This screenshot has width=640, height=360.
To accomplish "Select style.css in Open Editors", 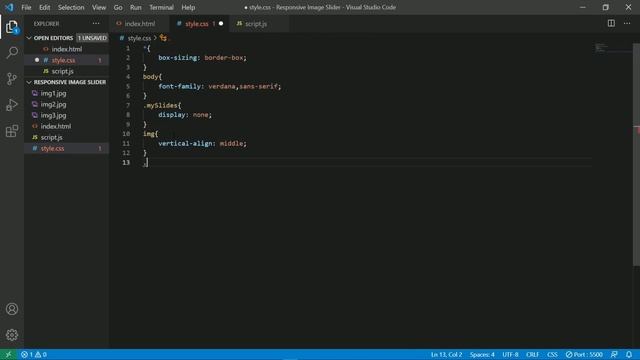I will point(67,60).
